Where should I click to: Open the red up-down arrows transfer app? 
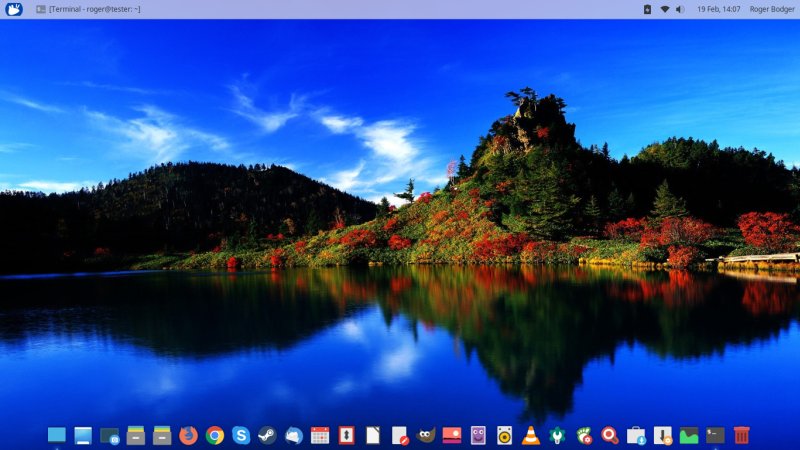coord(346,436)
